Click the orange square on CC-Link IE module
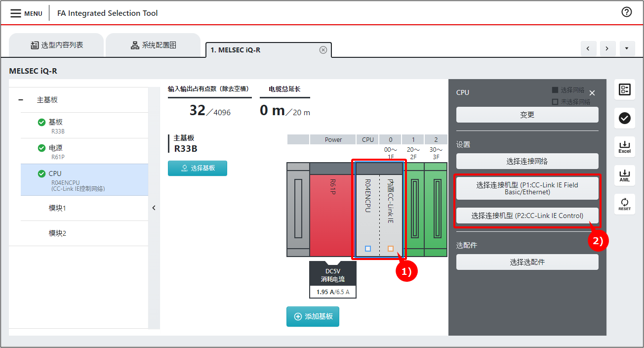 coord(391,249)
